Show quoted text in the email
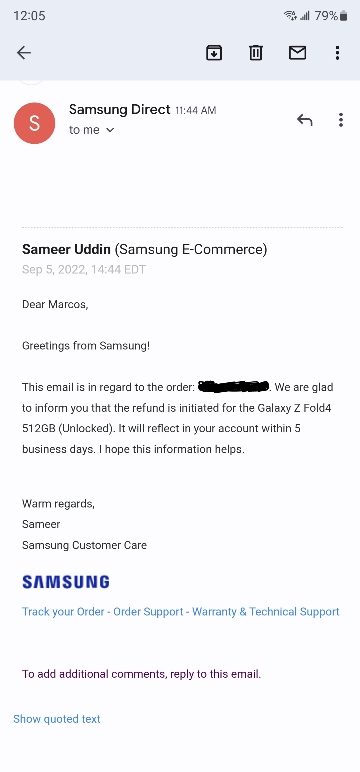The height and width of the screenshot is (772, 360). pyautogui.click(x=57, y=719)
